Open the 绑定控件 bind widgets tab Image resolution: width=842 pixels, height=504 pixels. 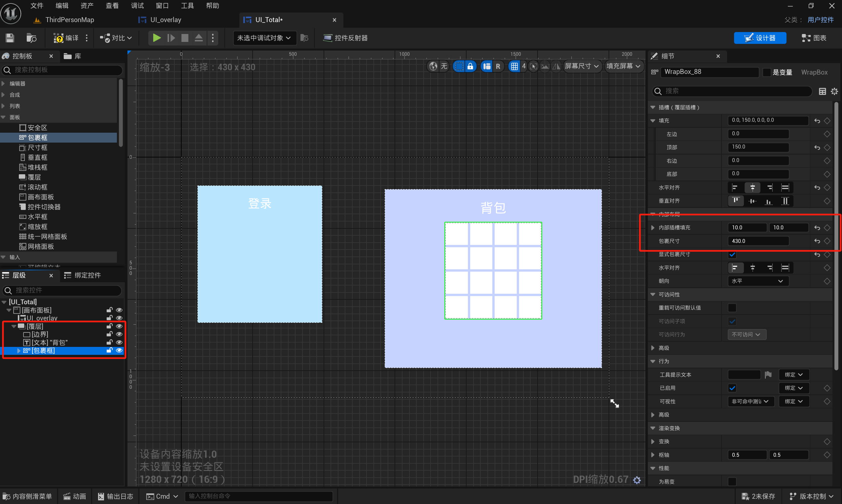pos(83,275)
